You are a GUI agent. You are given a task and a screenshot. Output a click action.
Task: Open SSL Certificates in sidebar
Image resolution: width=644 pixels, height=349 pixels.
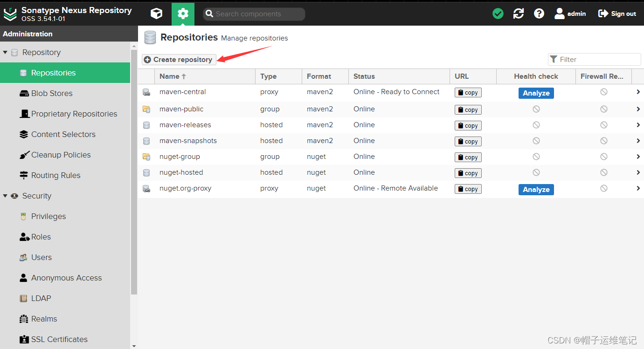[65, 339]
